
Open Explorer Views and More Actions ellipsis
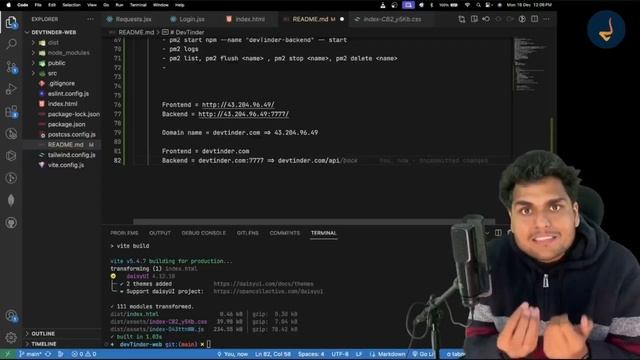coord(90,19)
